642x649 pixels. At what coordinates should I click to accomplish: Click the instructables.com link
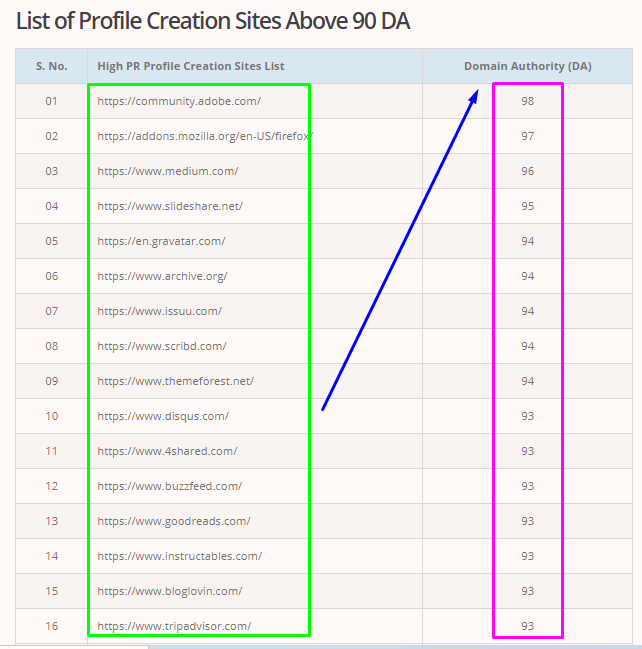180,556
